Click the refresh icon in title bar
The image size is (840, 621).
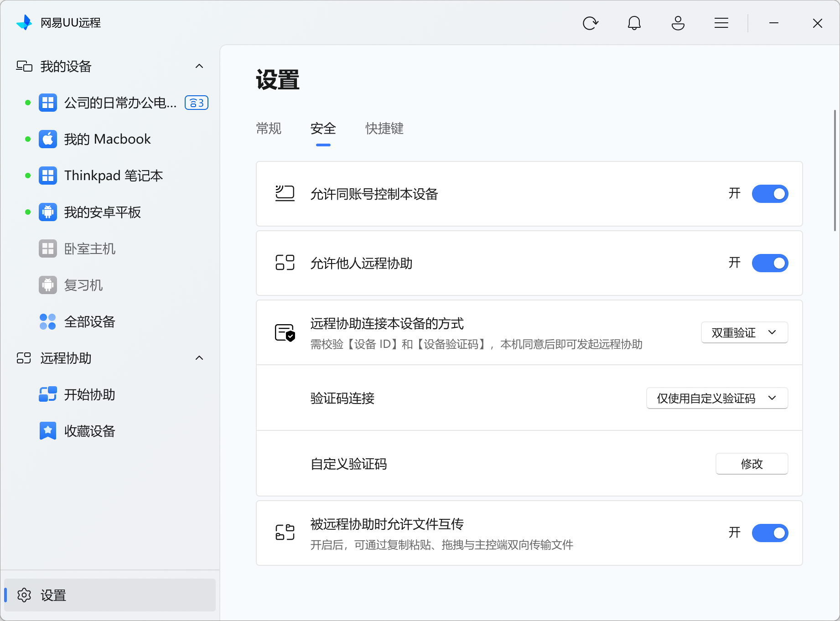(x=590, y=23)
